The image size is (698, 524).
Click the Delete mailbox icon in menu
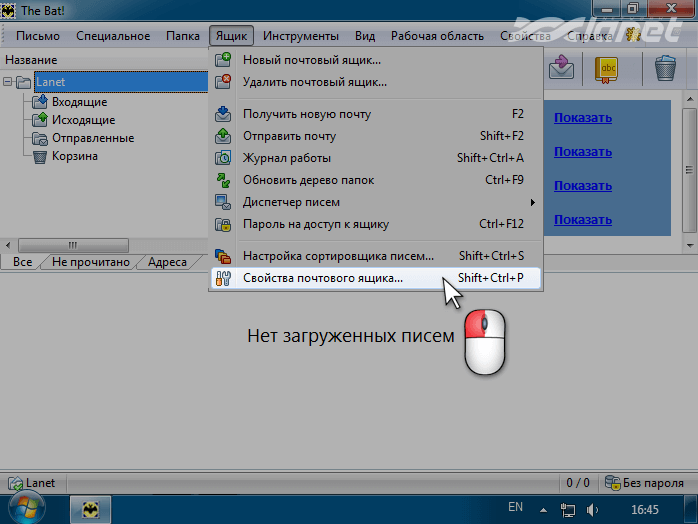[223, 81]
